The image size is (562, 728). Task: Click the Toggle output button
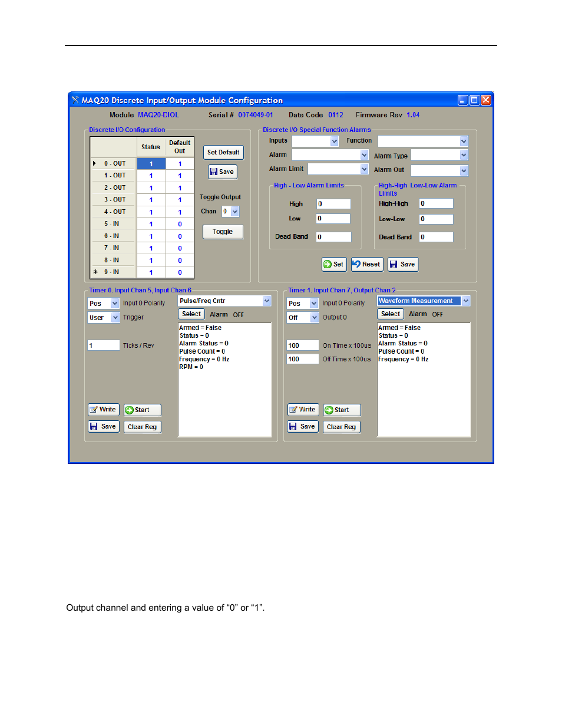click(x=223, y=232)
